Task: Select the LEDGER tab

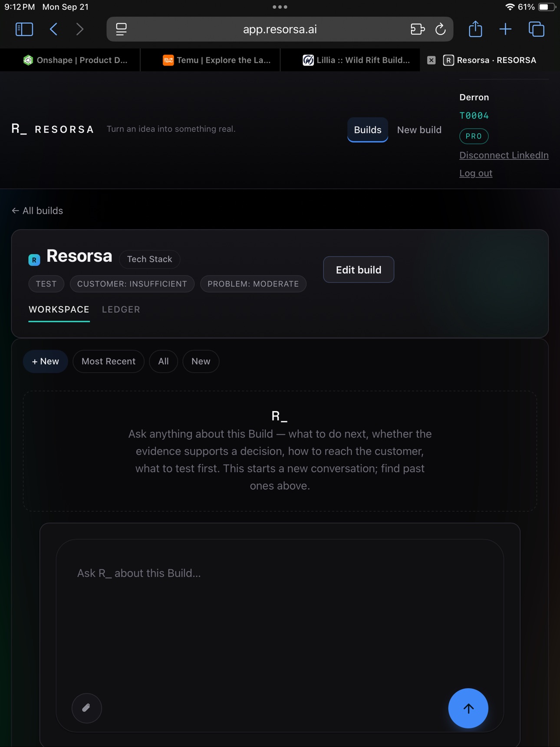Action: (x=121, y=309)
